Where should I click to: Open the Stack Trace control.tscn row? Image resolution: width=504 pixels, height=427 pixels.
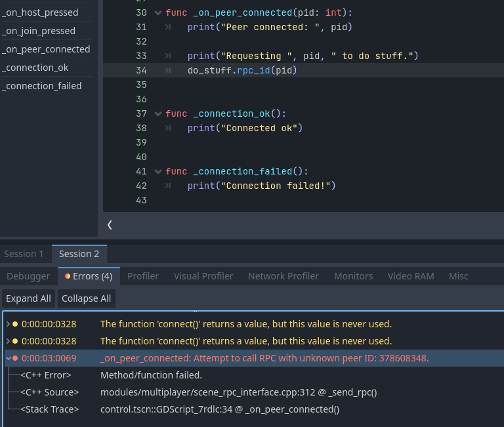click(254, 409)
